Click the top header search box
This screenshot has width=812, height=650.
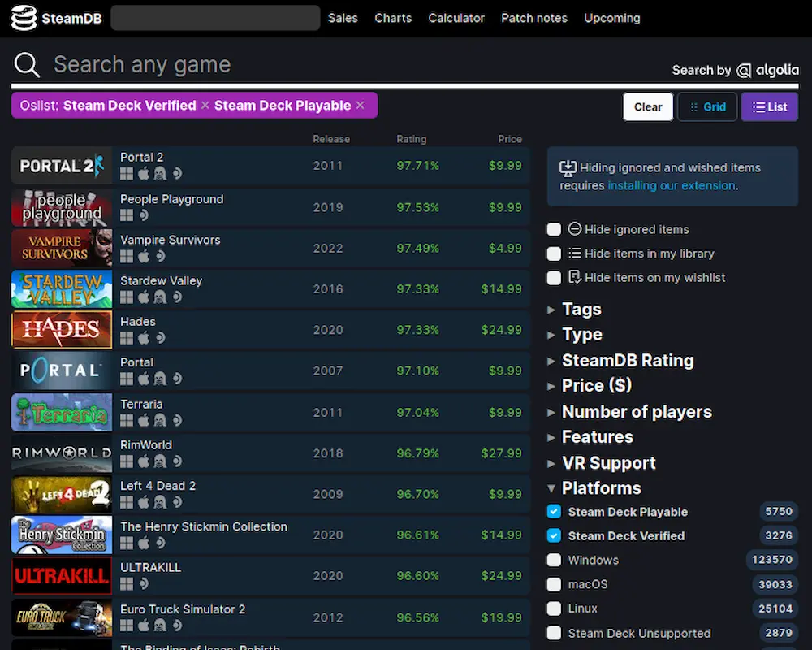215,18
